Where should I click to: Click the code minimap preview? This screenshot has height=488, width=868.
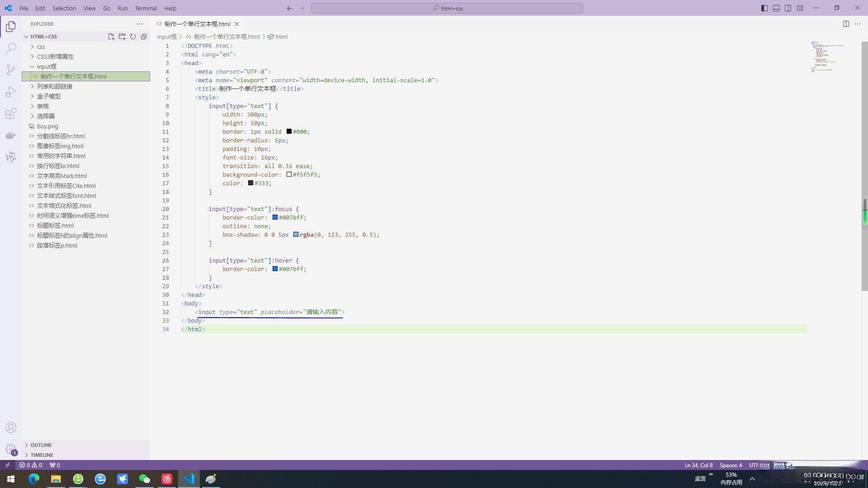pos(828,56)
